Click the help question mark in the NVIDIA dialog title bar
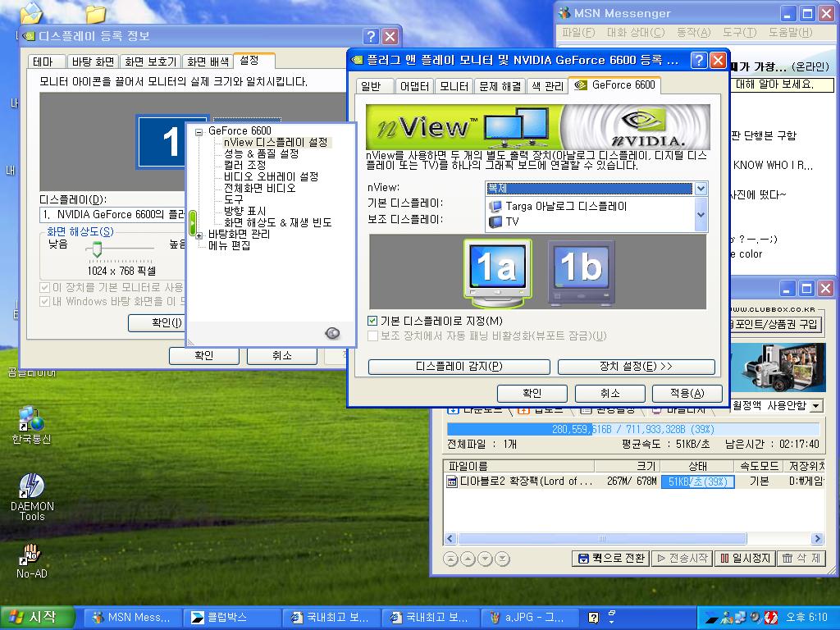The width and height of the screenshot is (840, 630). 699,60
